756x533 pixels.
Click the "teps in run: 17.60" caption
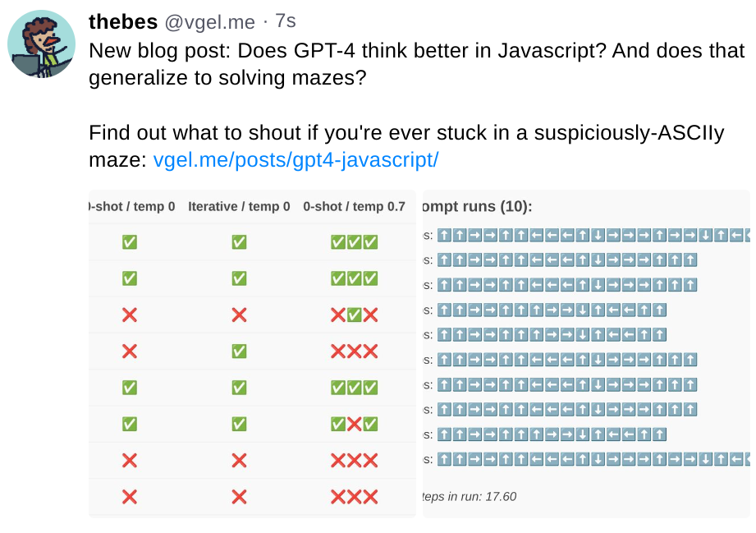(469, 496)
